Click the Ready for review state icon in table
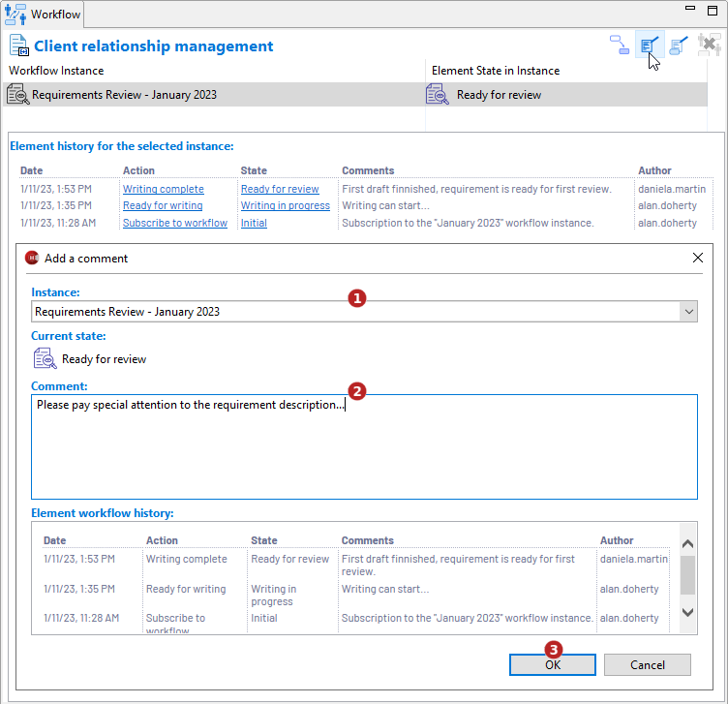Screen dimensions: 728x704 (437, 94)
